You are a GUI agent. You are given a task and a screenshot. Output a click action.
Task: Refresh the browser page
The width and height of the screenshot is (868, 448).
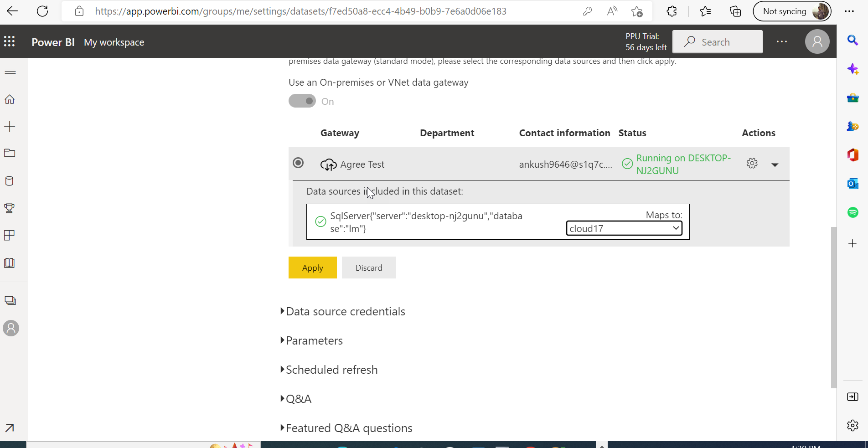click(42, 11)
